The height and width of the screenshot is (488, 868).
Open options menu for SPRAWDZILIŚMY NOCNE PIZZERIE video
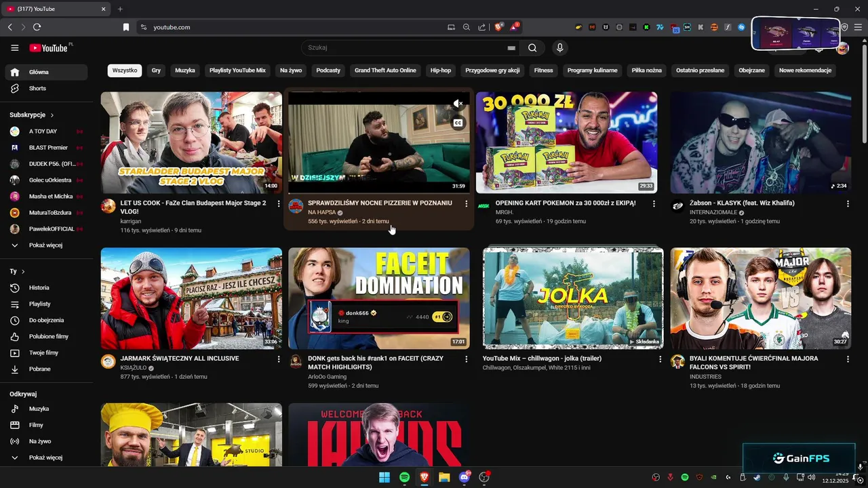tap(466, 203)
